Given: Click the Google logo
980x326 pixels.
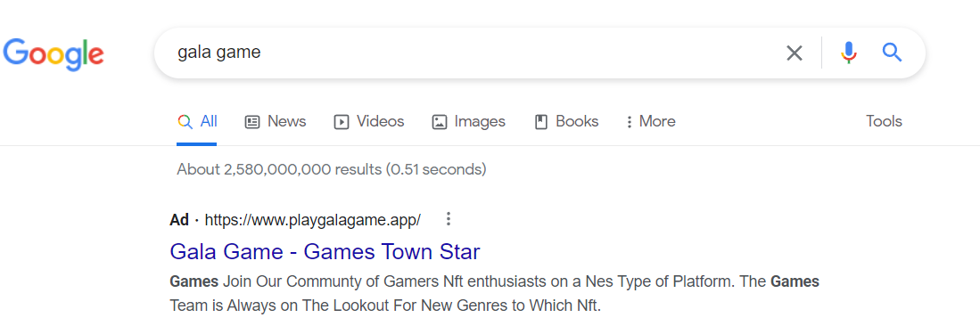Looking at the screenshot, I should (x=54, y=53).
